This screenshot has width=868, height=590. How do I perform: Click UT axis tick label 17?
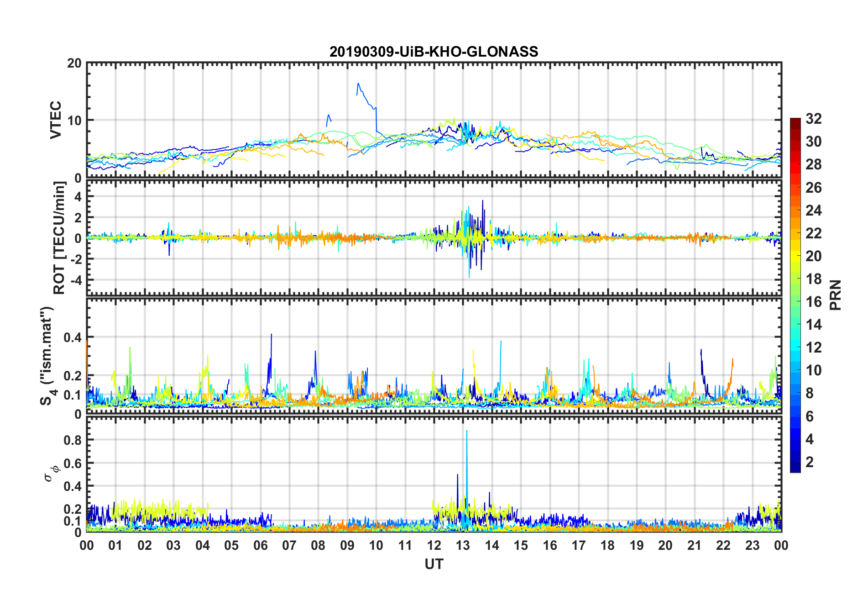point(579,545)
